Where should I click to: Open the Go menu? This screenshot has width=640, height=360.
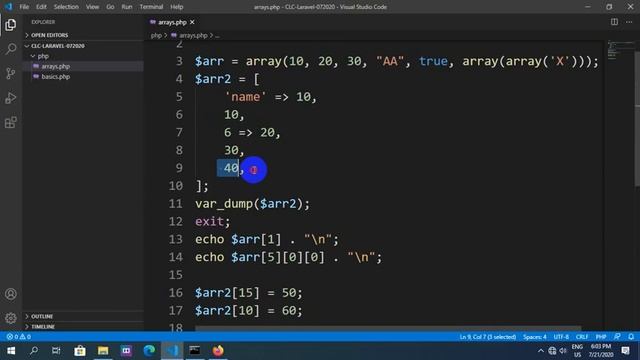tap(110, 7)
